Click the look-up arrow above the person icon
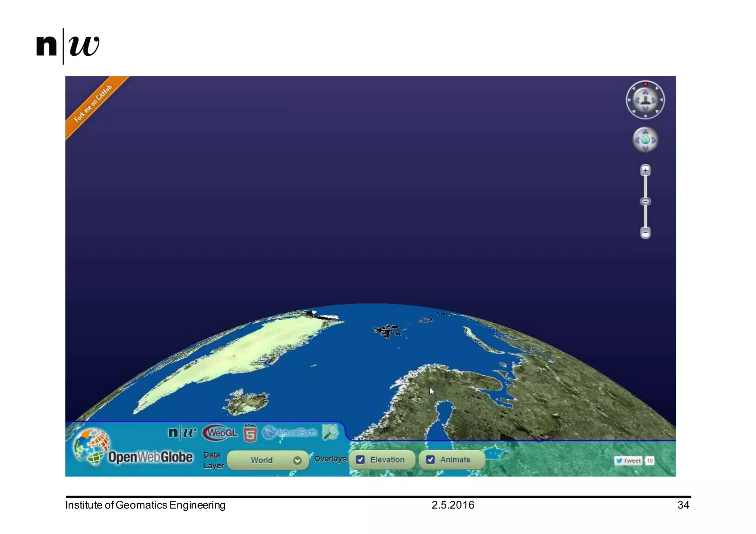Viewport: 756px width, 534px height. point(645,92)
